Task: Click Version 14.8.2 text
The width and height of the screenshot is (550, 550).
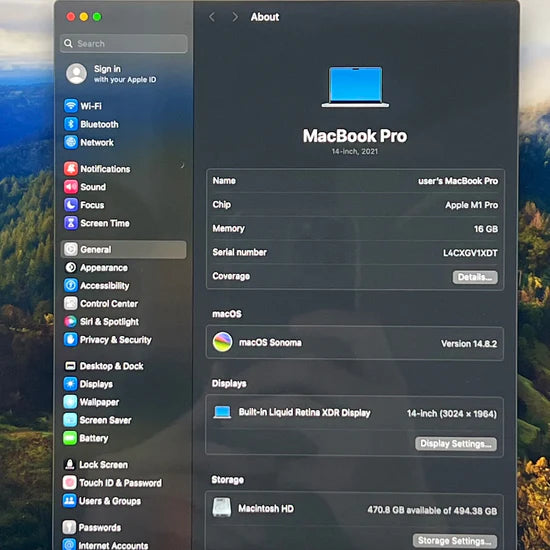Action: [469, 344]
